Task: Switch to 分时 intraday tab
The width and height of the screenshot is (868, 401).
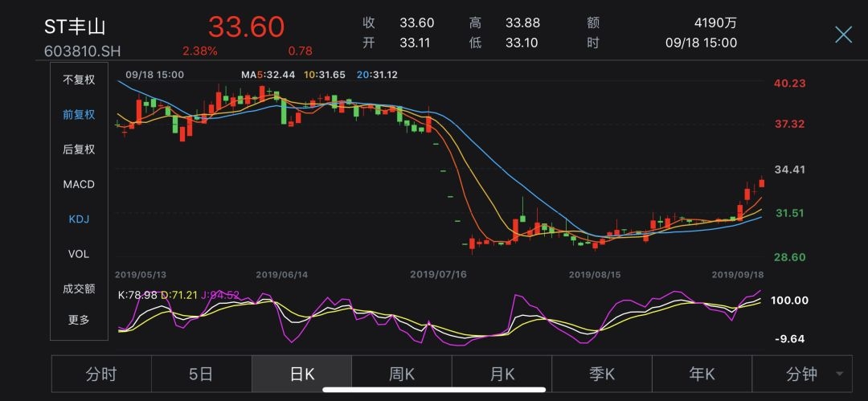Action: pos(101,374)
